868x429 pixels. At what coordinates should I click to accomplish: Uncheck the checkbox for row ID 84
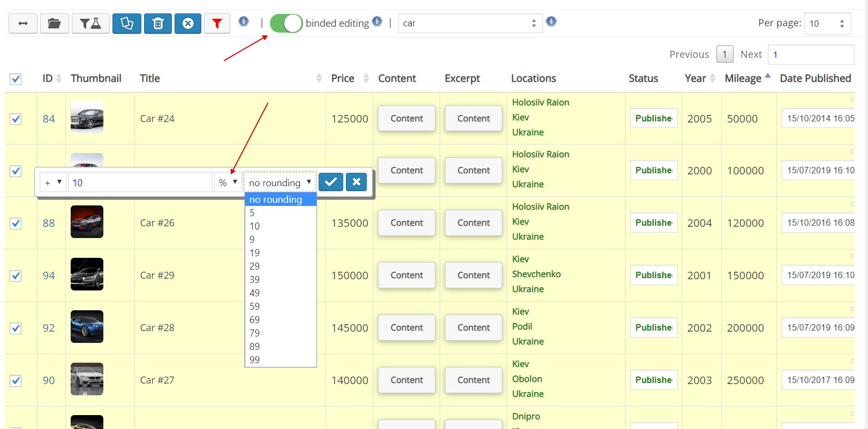coord(16,119)
